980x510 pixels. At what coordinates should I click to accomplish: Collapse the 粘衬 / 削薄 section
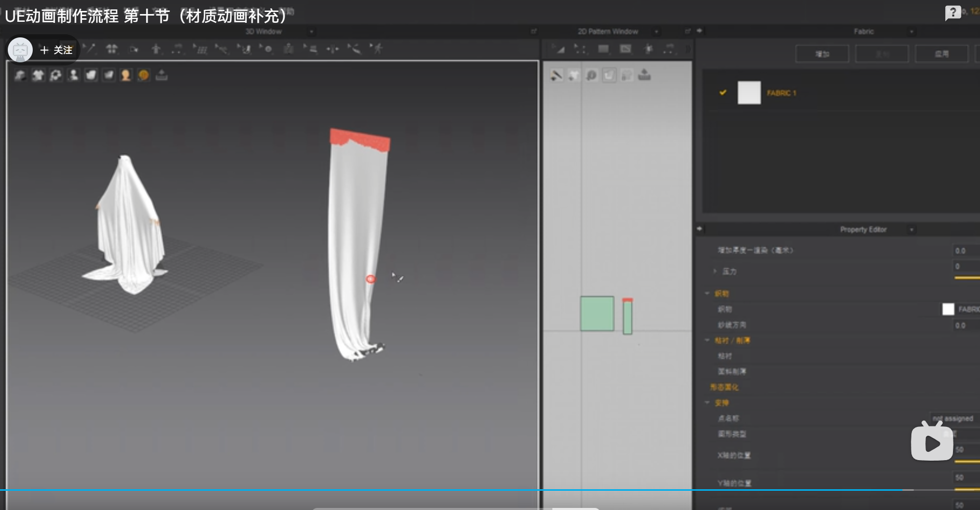[707, 340]
